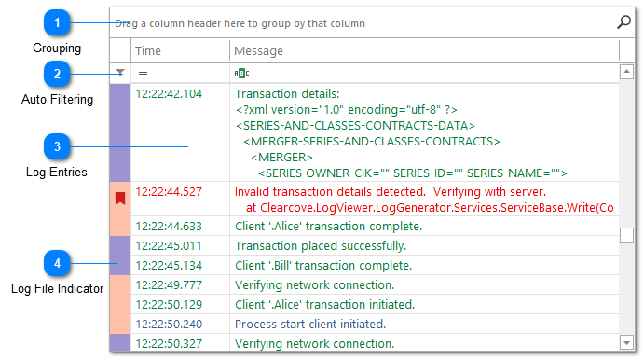
Task: Select 'Invalid transaction details detected' error message
Action: [391, 192]
